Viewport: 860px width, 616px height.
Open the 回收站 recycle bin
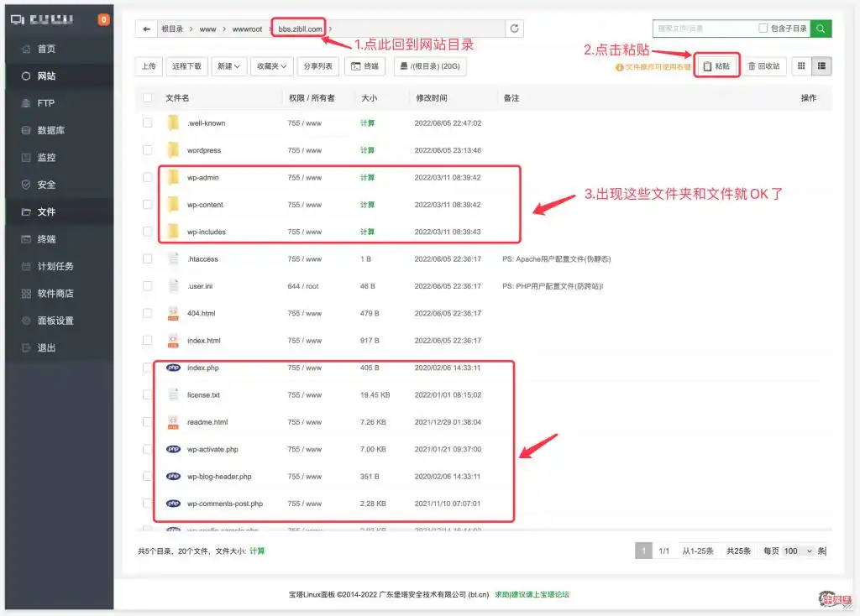(763, 65)
